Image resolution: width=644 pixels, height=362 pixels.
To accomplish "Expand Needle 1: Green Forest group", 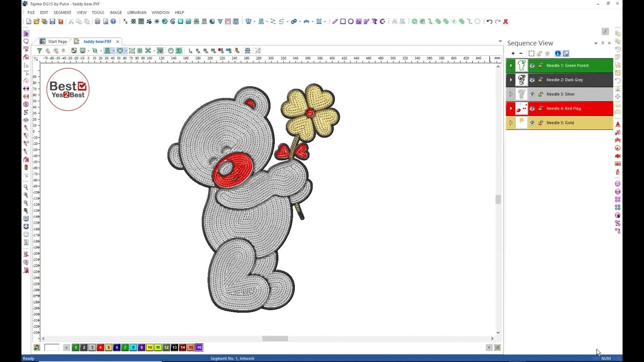I will click(x=511, y=65).
